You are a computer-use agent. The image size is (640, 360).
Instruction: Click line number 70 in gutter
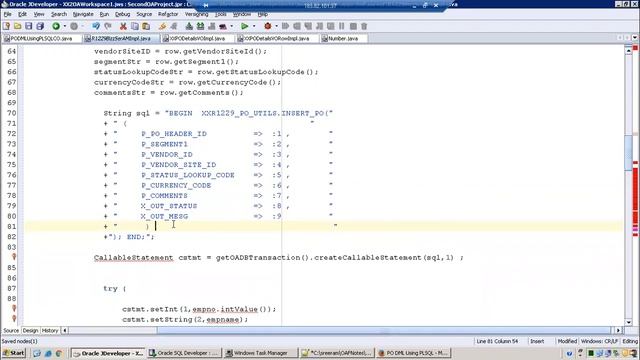11,113
